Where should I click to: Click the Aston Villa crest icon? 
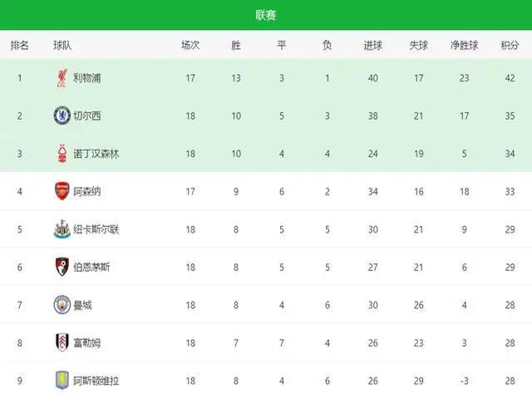tap(62, 381)
